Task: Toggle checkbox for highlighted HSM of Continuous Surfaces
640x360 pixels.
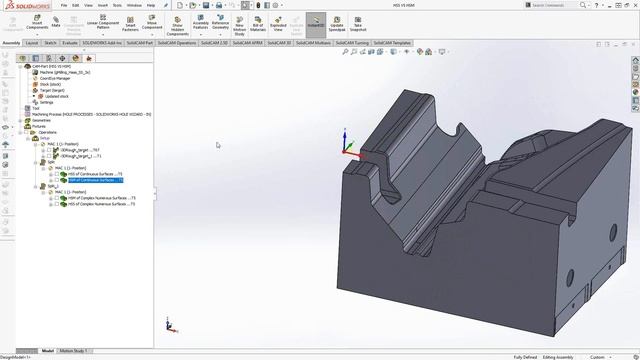Action: tap(57, 180)
